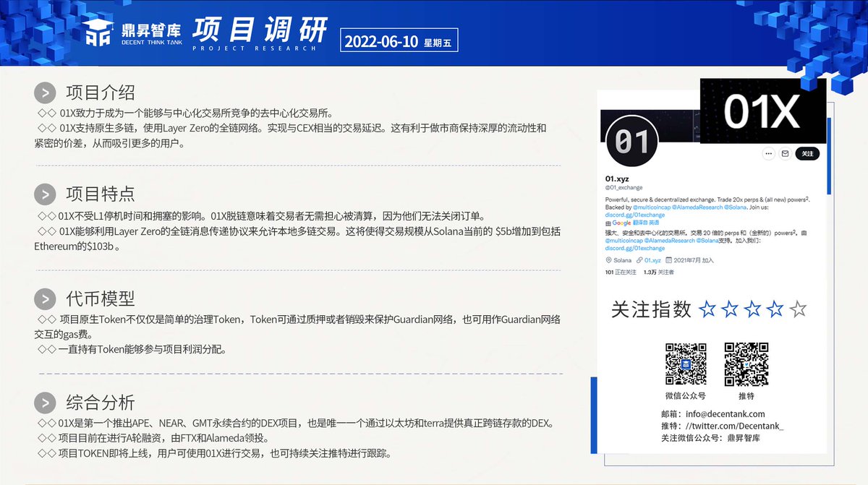Click the QR code above 推特

[746, 364]
